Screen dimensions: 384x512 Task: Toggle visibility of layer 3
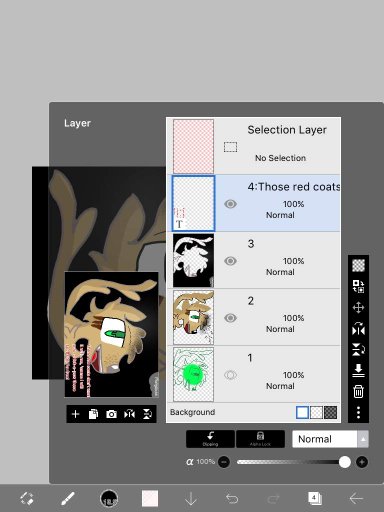pyautogui.click(x=230, y=261)
